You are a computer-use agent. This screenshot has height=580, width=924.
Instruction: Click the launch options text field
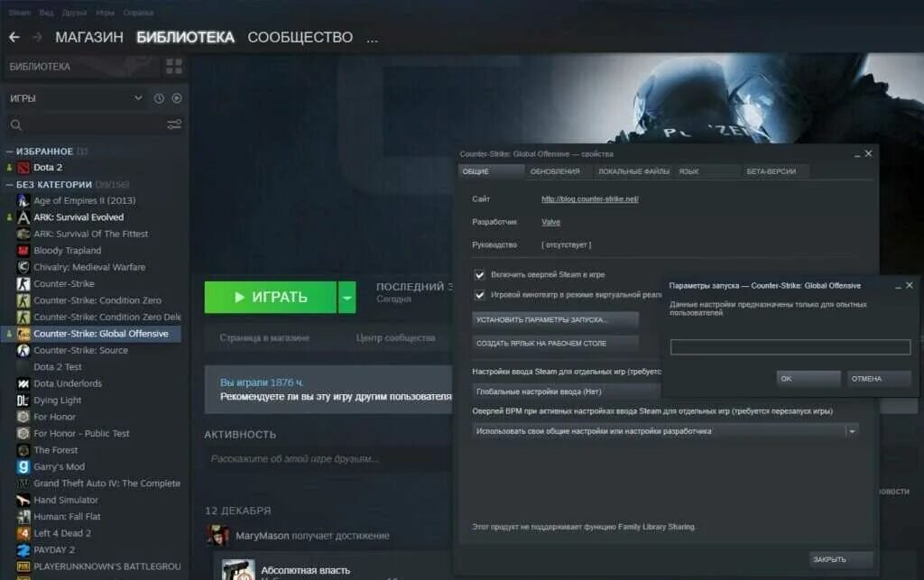click(x=790, y=346)
